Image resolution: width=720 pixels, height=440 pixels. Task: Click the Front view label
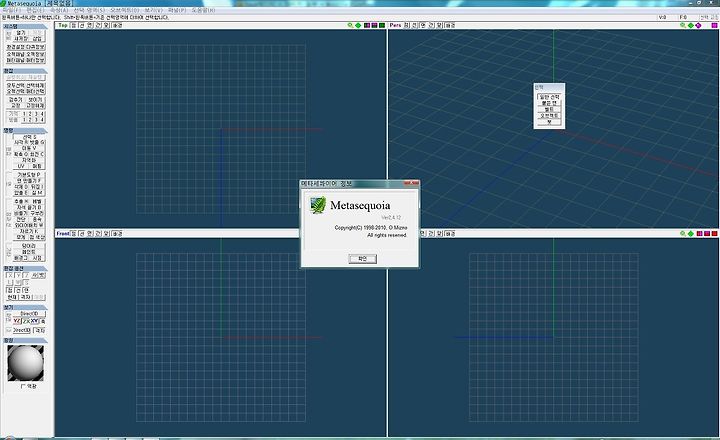62,234
